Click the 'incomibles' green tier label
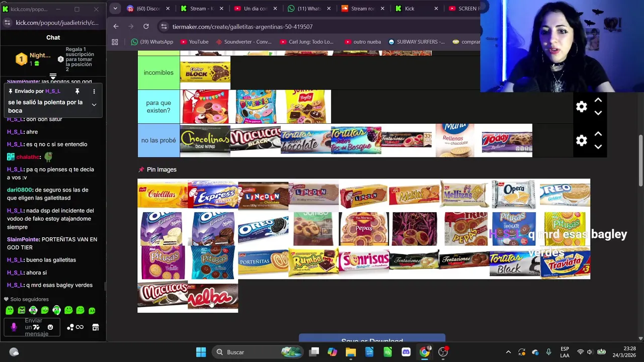644x362 pixels. (x=158, y=73)
